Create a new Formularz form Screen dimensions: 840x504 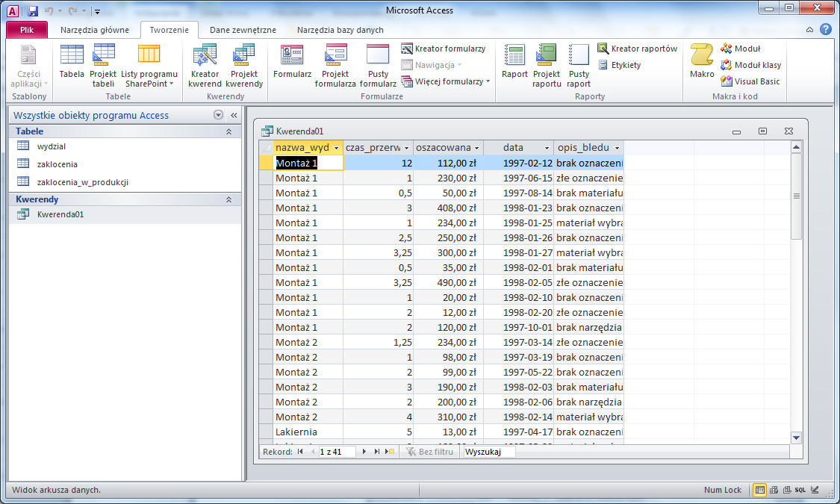292,63
